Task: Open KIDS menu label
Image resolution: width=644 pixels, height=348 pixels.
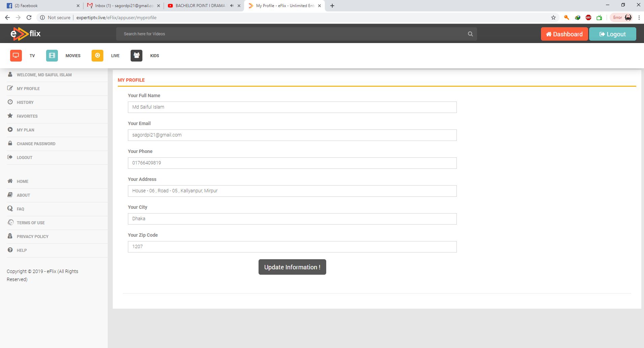Action: pos(155,56)
